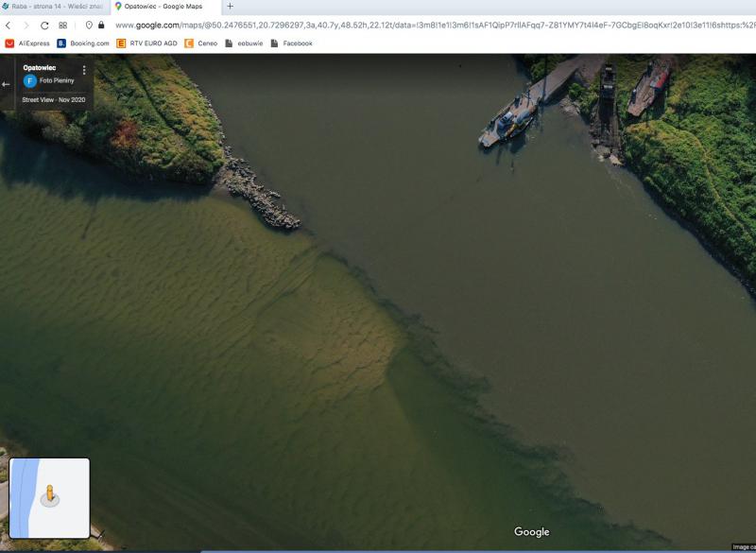Click the padlock site security icon
The image size is (756, 553).
101,26
